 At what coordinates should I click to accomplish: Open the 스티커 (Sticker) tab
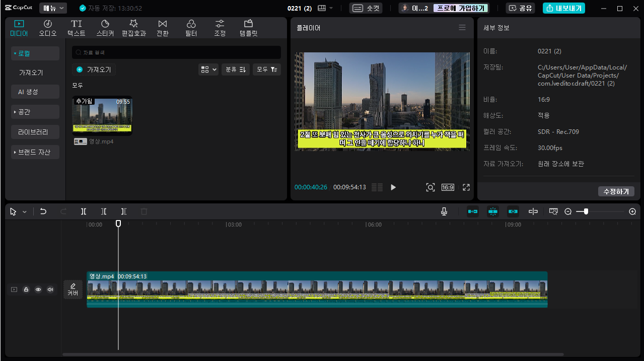105,28
